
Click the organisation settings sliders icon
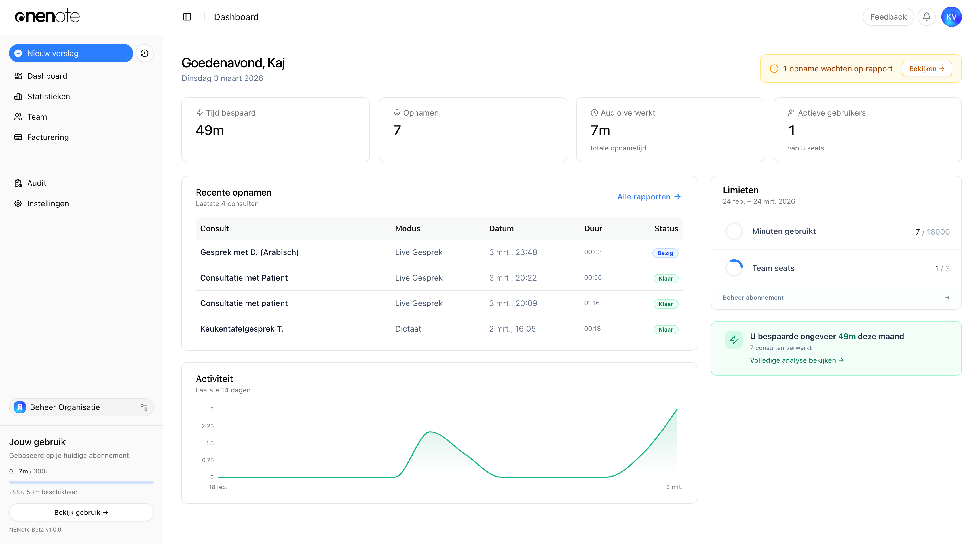pos(144,407)
